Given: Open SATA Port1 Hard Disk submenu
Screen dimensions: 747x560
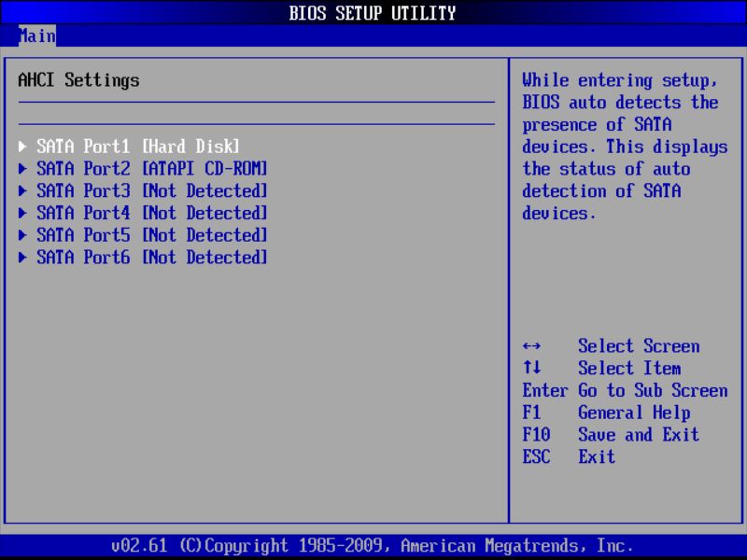Looking at the screenshot, I should coord(129,147).
